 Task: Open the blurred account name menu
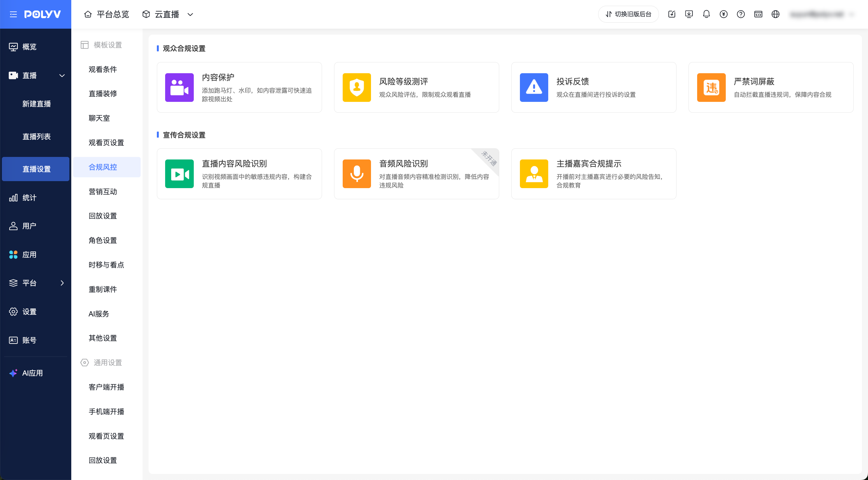pos(822,14)
